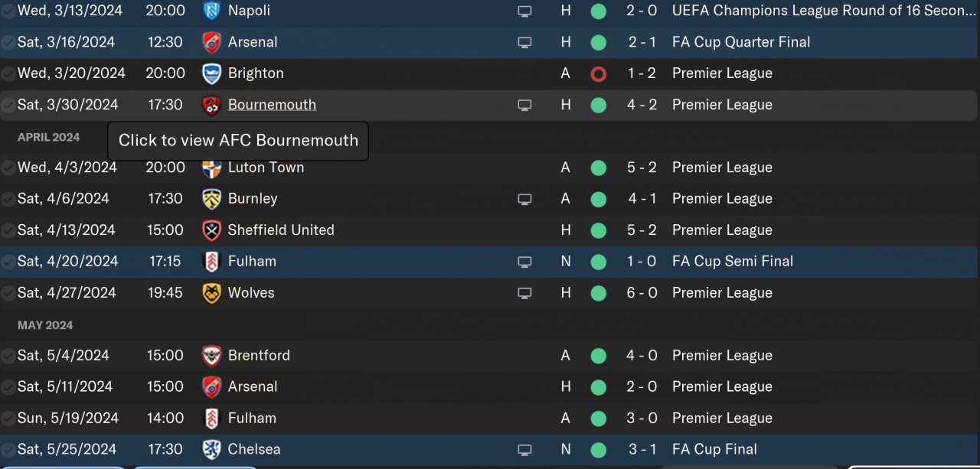Click the TV broadcast icon on Burnley row
Image resolution: width=980 pixels, height=469 pixels.
[524, 199]
